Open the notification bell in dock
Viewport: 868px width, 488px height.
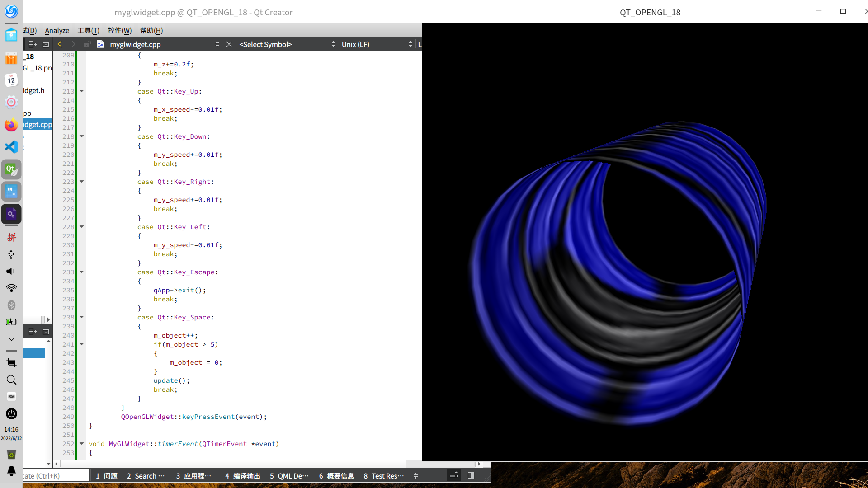coord(11,471)
